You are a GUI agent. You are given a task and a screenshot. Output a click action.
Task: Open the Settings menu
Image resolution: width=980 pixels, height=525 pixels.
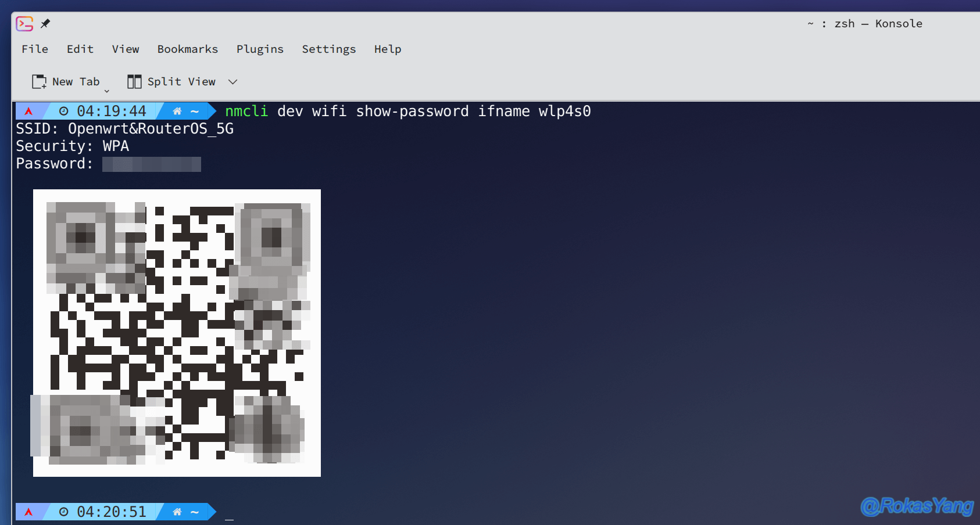[329, 49]
